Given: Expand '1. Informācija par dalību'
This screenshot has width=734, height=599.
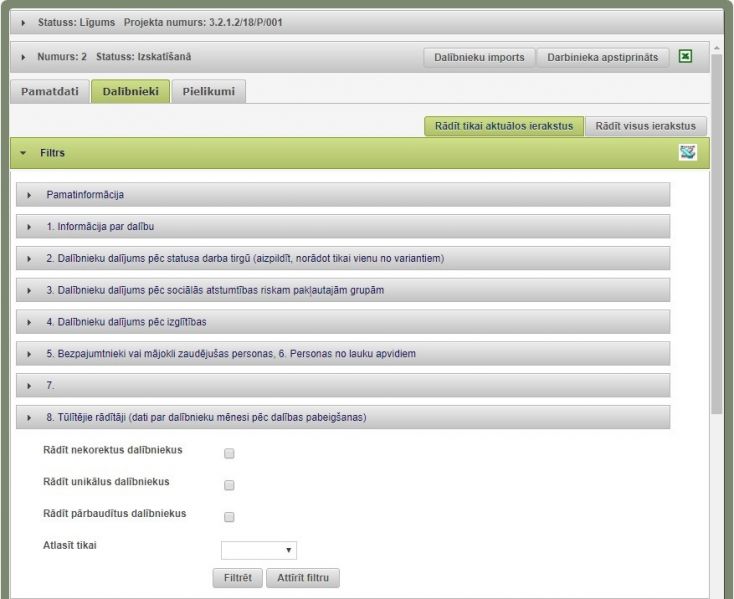Looking at the screenshot, I should [x=343, y=226].
